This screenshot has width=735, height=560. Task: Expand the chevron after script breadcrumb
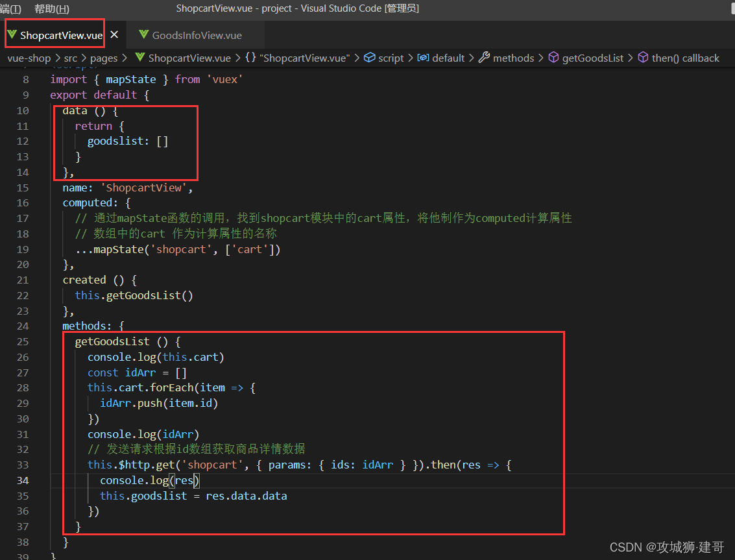pyautogui.click(x=411, y=58)
